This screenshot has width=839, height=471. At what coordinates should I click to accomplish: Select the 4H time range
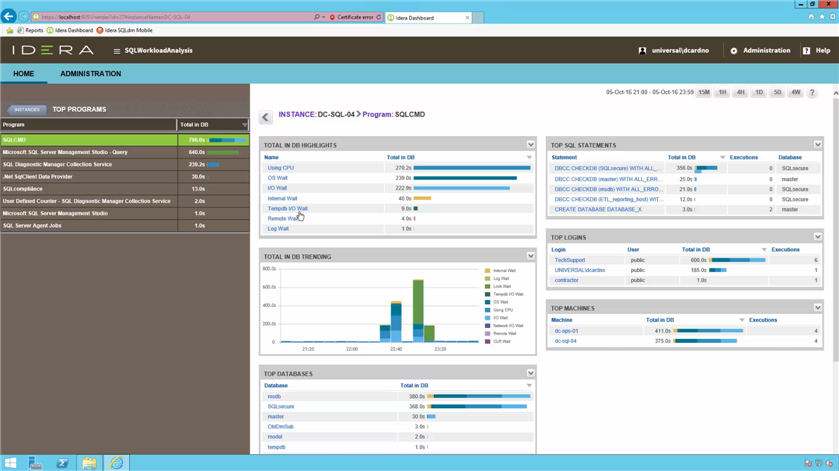pyautogui.click(x=741, y=92)
